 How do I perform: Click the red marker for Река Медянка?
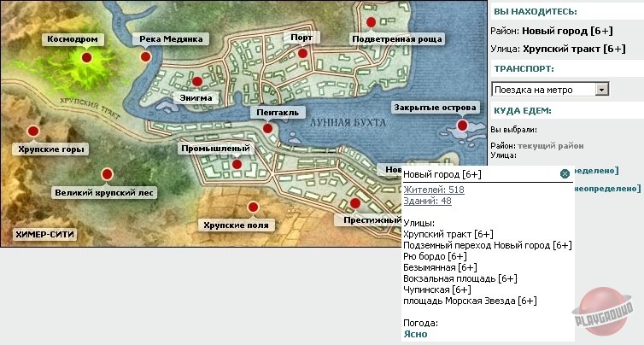(x=145, y=56)
